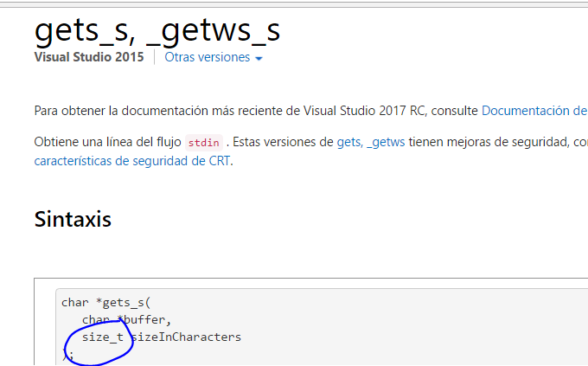Screen dimensions: 588x366
Task: Click the "gets_s, _getws_s" page title
Action: pyautogui.click(x=157, y=29)
